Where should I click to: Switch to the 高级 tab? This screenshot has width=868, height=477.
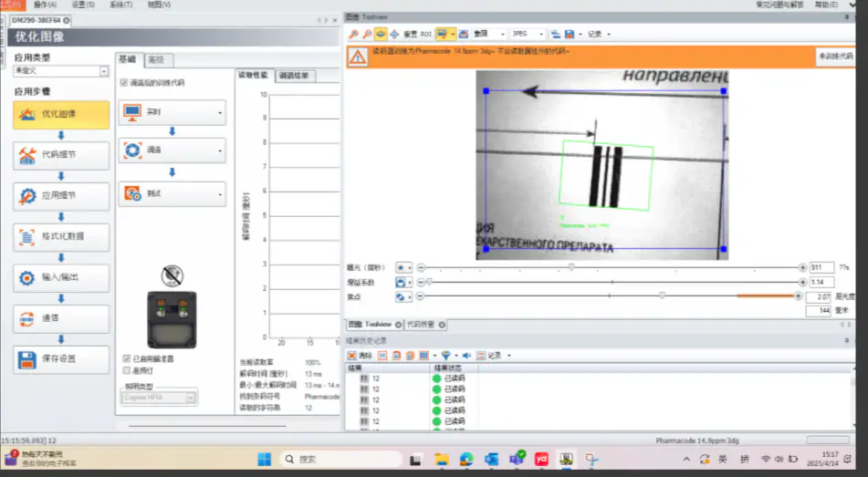tap(156, 60)
